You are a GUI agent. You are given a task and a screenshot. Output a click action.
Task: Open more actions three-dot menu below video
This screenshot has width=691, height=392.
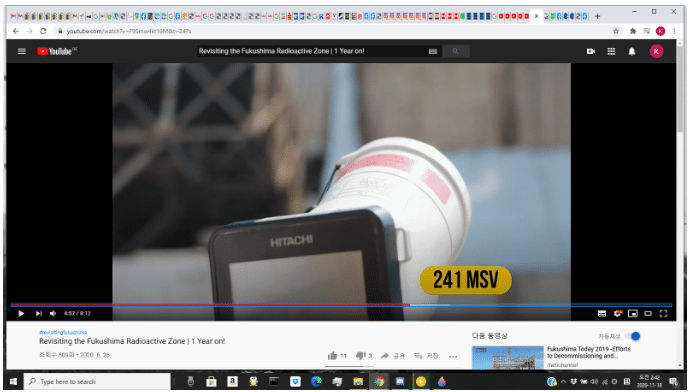click(453, 356)
